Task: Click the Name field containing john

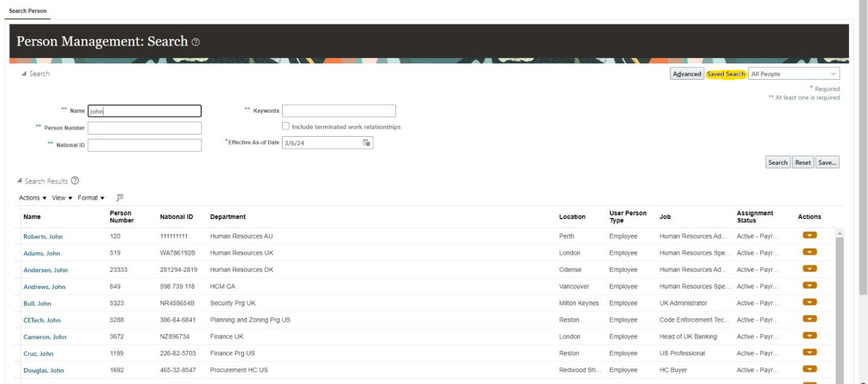Action: coord(144,111)
